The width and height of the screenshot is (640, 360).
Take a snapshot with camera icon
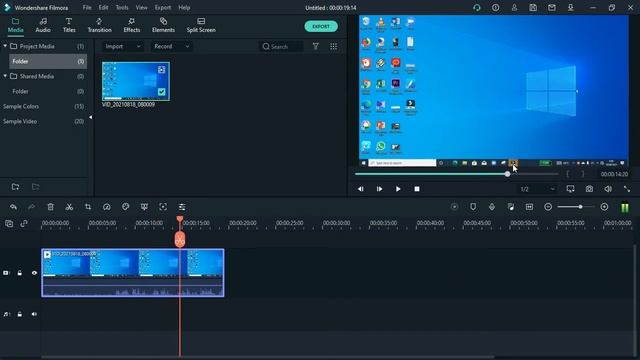pyautogui.click(x=589, y=189)
